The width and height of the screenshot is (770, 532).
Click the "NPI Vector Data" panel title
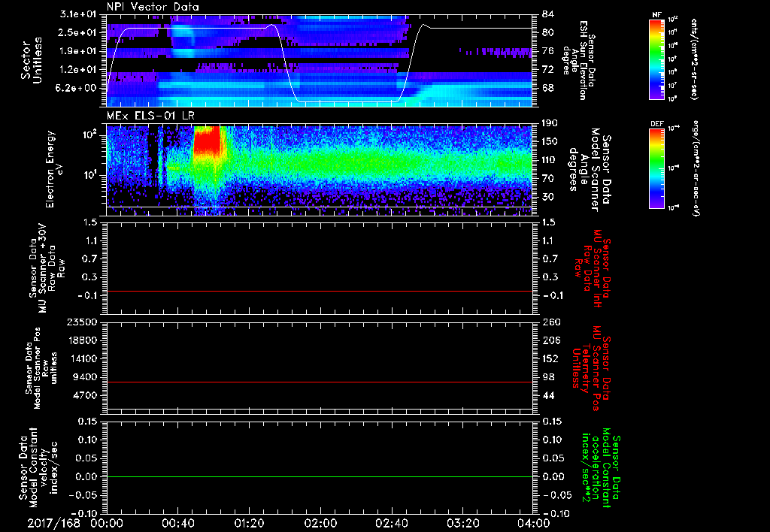coord(153,7)
